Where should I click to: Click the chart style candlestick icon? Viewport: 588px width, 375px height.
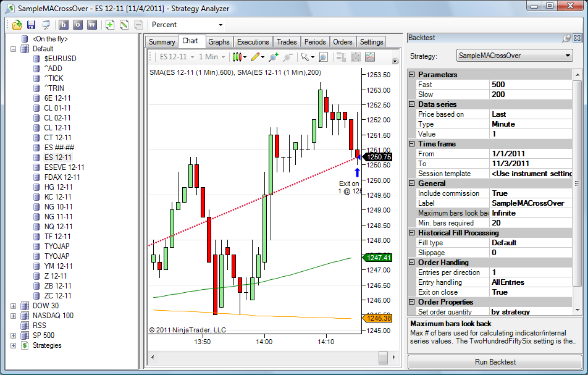point(237,57)
